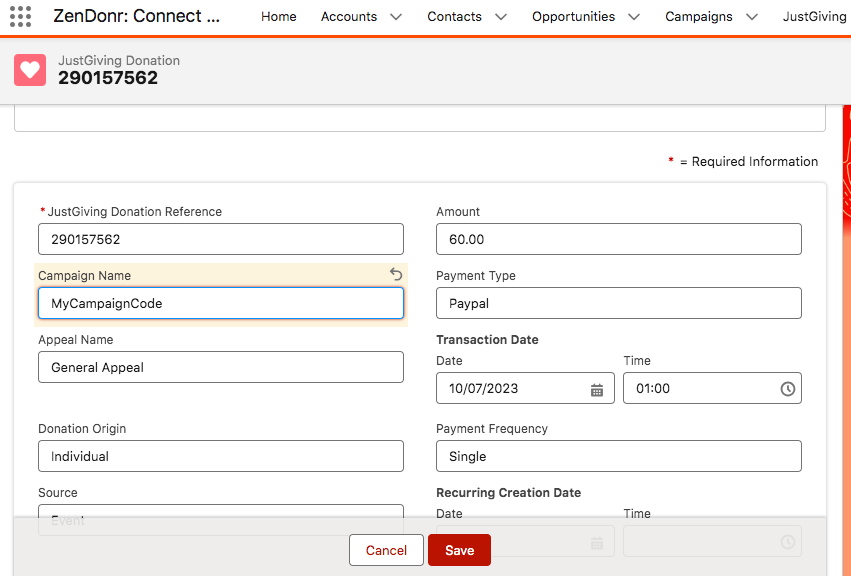
Task: Edit the Transaction Date date field
Action: point(525,388)
